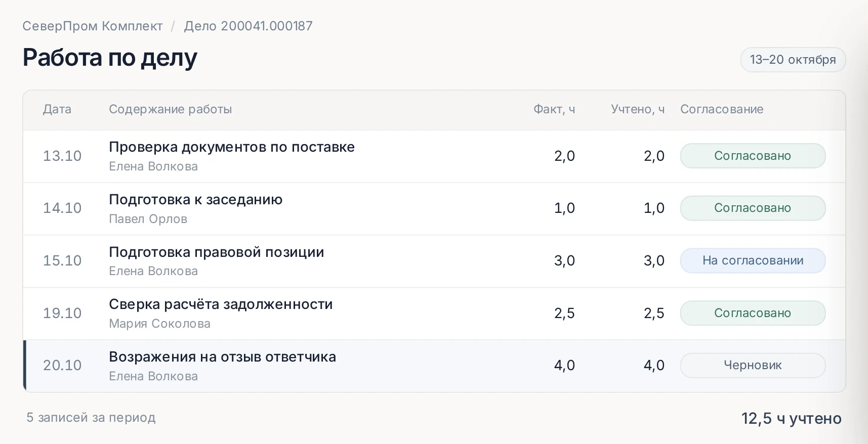This screenshot has height=444, width=868.
Task: Click the 5 записей за период footer text
Action: coord(91,418)
